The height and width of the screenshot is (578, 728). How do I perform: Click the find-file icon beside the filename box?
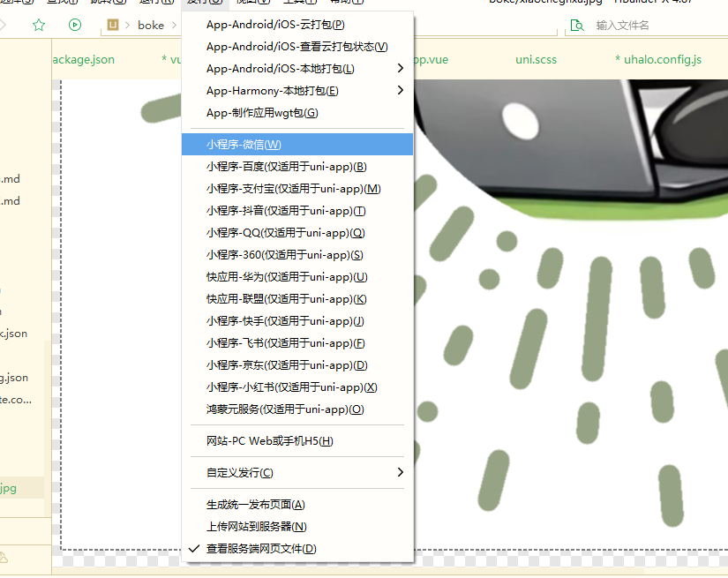click(x=578, y=26)
